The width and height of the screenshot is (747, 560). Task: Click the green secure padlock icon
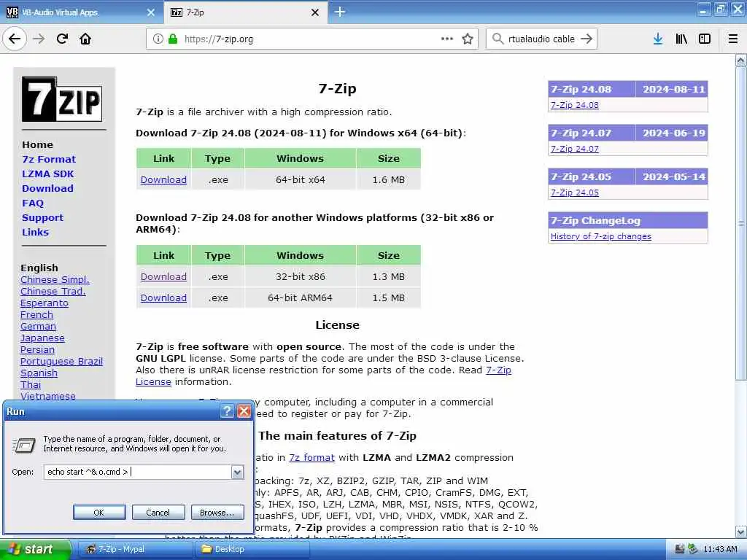click(173, 39)
